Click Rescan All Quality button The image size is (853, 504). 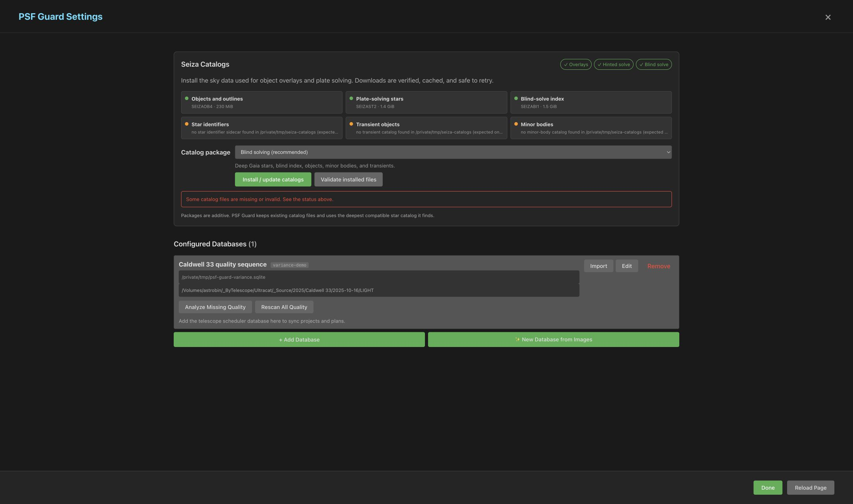click(x=284, y=307)
